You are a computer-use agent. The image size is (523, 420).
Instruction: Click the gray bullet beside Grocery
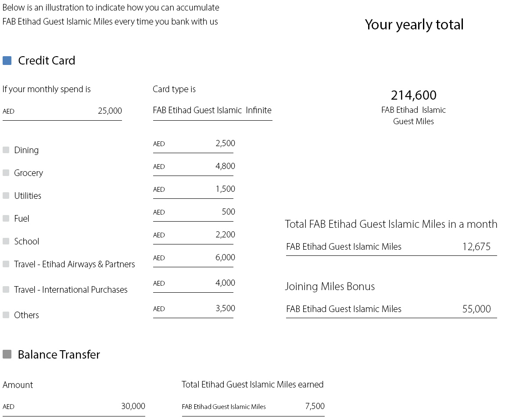point(6,173)
